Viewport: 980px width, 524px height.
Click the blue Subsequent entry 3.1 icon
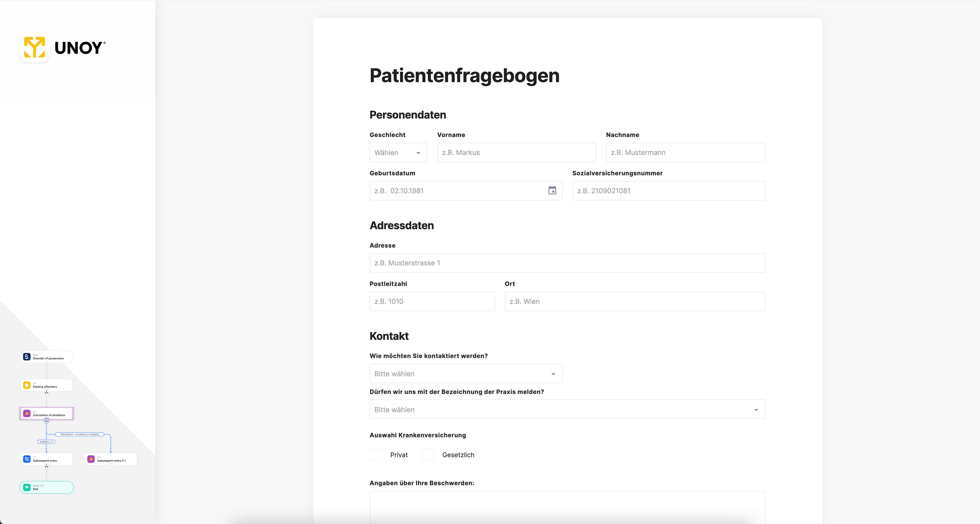pos(27,459)
